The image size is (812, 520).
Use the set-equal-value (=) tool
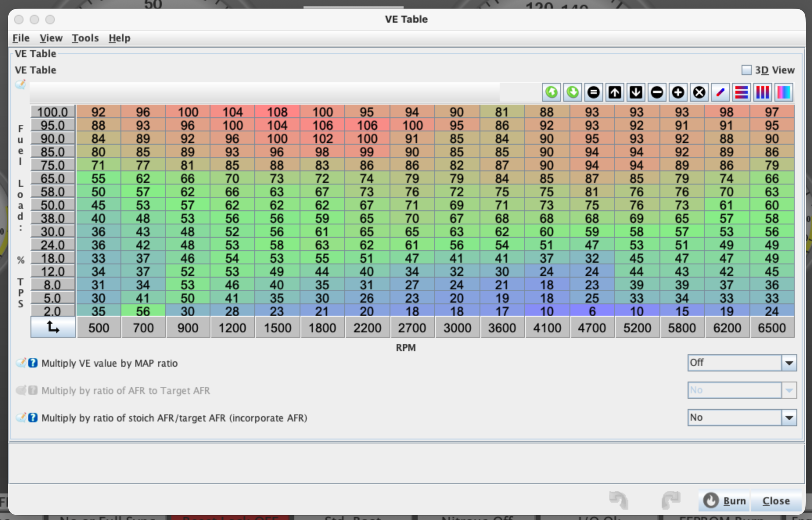click(x=593, y=92)
